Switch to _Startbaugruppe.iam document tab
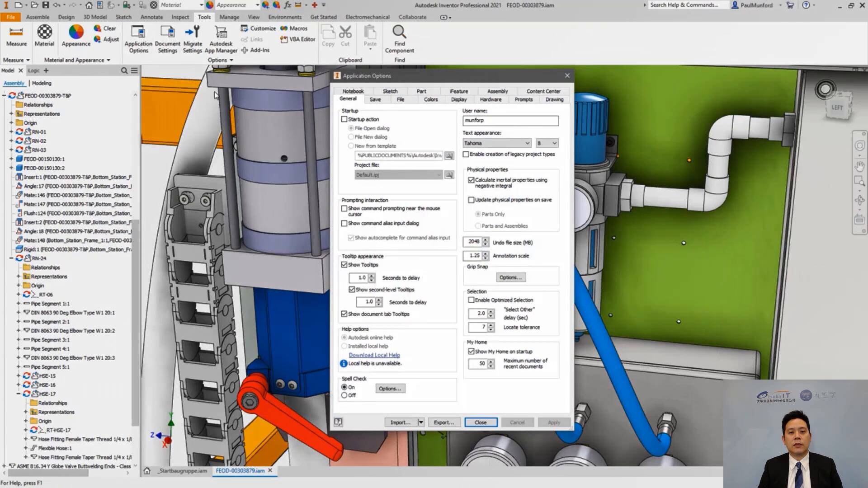This screenshot has height=488, width=868. pyautogui.click(x=183, y=471)
